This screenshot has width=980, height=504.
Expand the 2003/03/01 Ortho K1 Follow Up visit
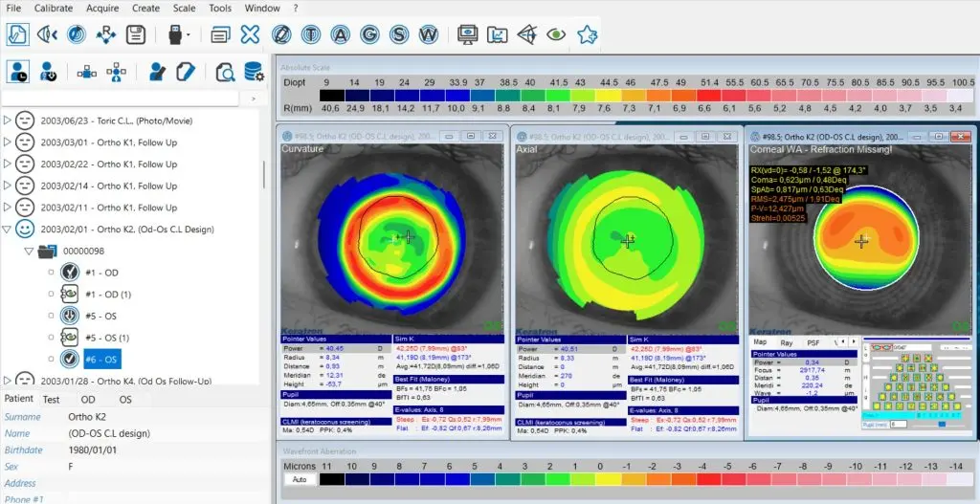(x=8, y=142)
